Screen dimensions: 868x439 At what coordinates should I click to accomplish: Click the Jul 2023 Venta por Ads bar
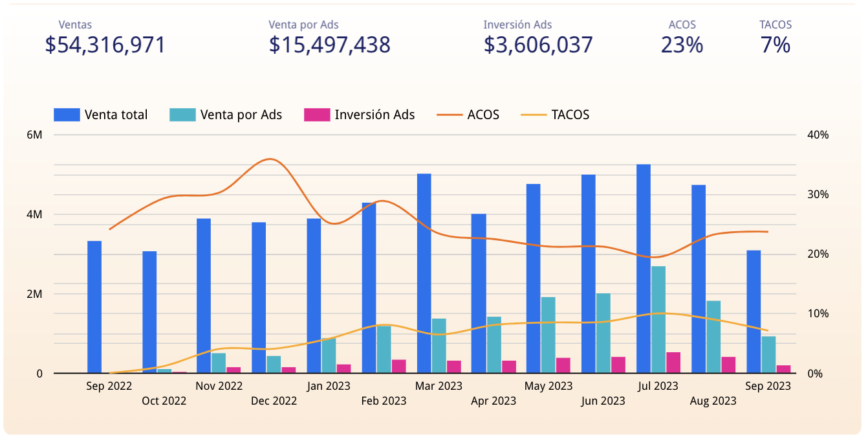[658, 320]
